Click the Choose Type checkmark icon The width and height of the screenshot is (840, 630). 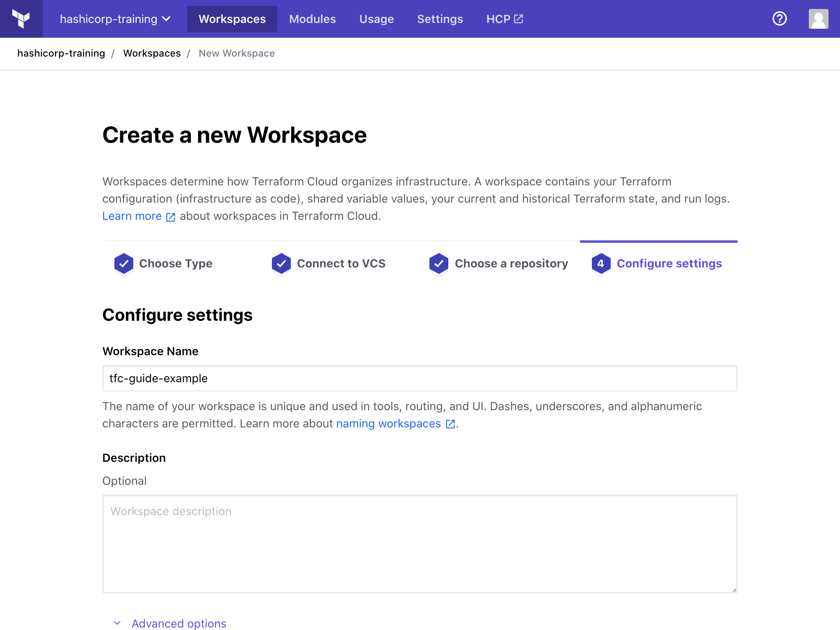124,263
